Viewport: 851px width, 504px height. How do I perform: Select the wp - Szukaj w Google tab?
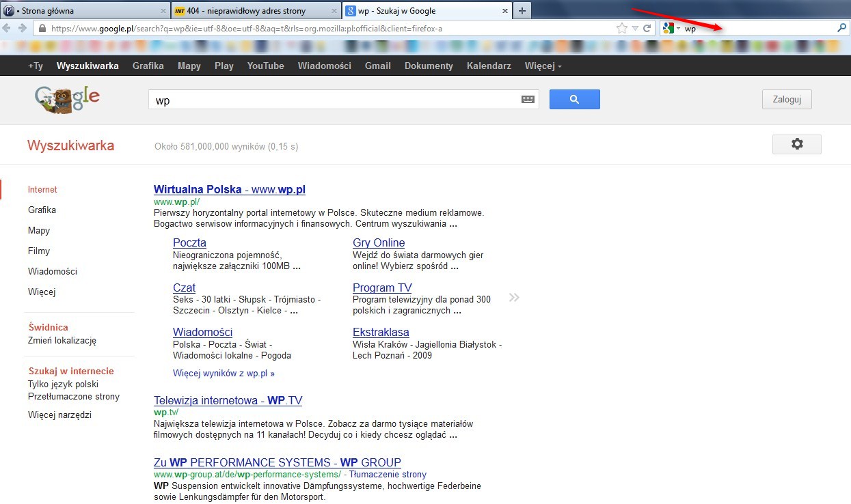(427, 11)
